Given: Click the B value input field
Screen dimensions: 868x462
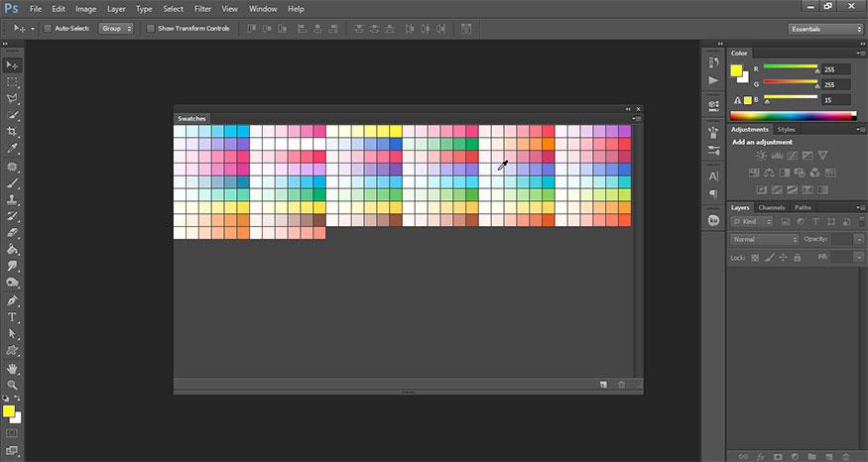Looking at the screenshot, I should [x=835, y=99].
